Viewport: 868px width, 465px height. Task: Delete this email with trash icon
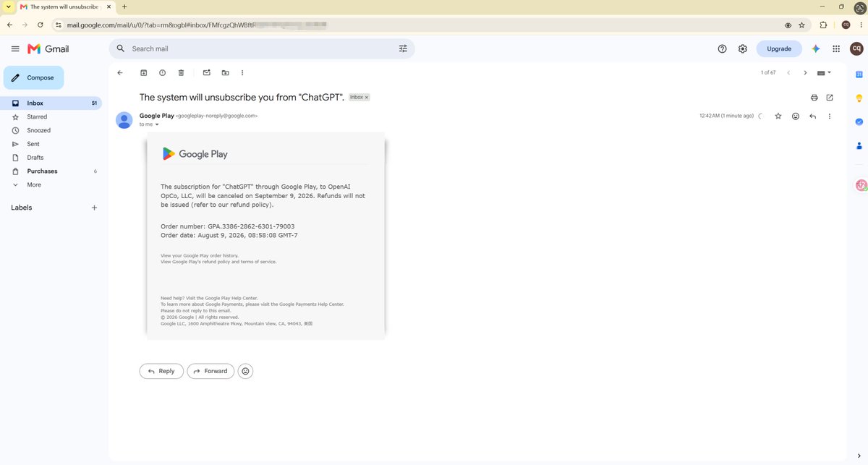click(x=181, y=73)
